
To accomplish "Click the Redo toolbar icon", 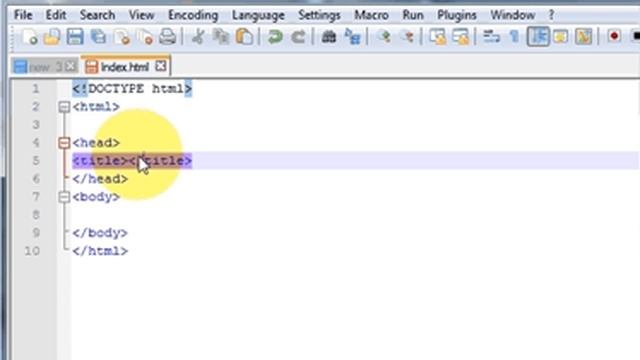I will pyautogui.click(x=298, y=37).
